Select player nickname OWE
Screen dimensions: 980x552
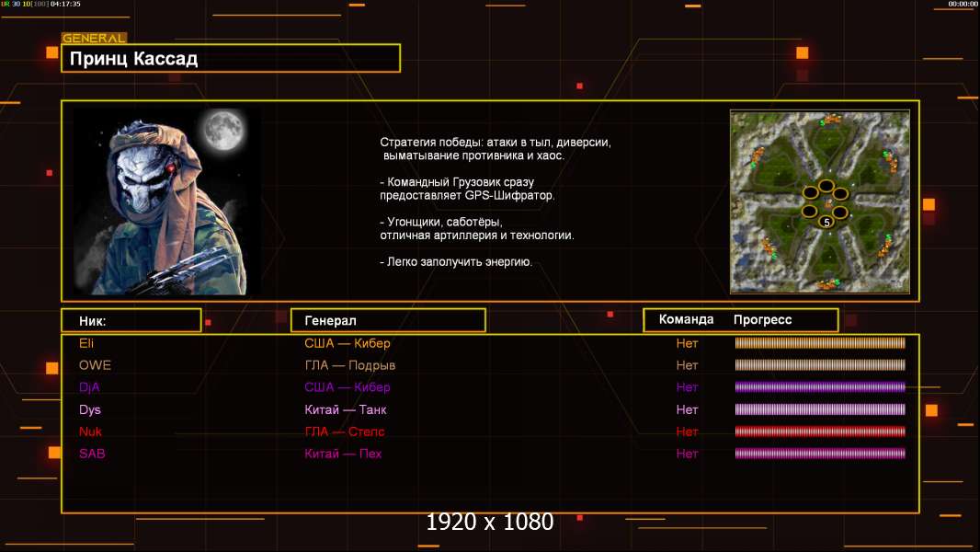[x=95, y=365]
